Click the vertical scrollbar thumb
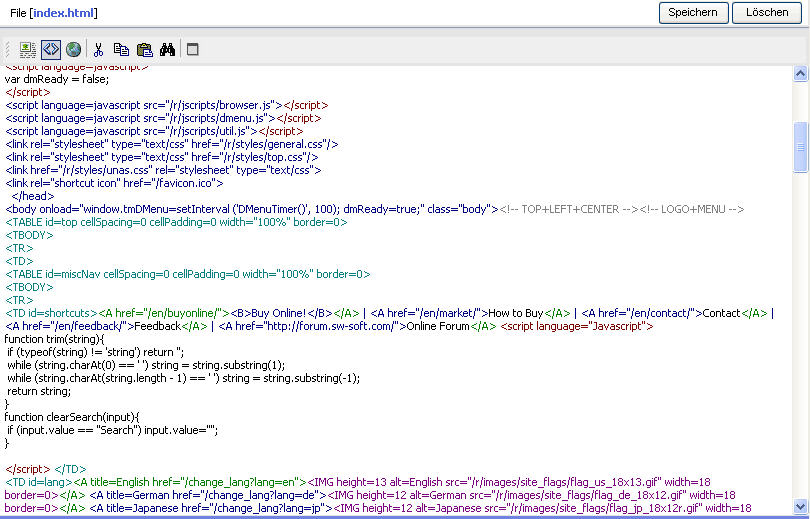The width and height of the screenshot is (810, 519). 800,148
